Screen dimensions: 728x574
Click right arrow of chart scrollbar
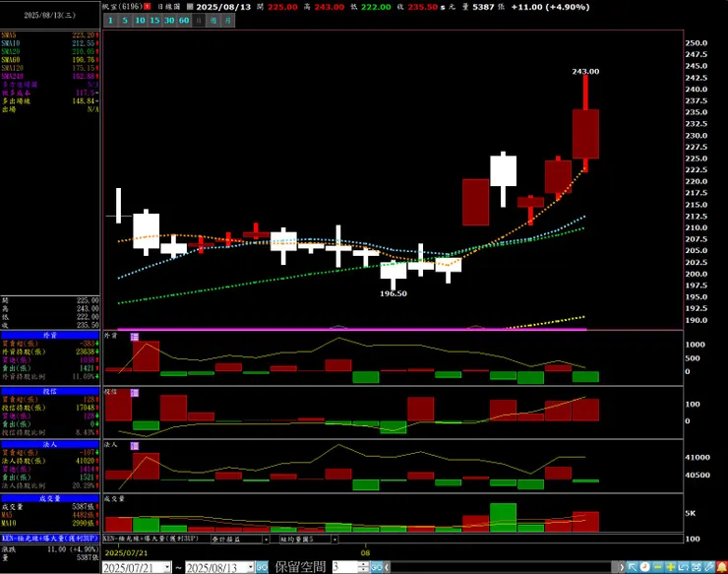pos(622,567)
